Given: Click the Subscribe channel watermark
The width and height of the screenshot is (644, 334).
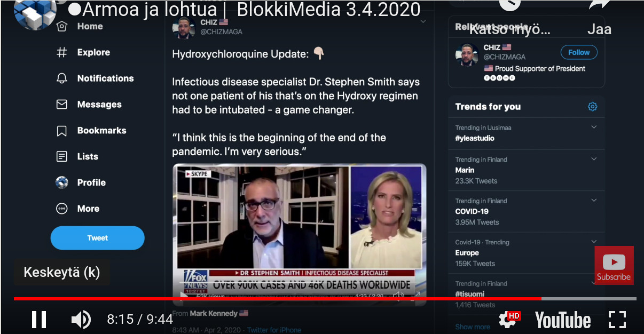Looking at the screenshot, I should 614,265.
